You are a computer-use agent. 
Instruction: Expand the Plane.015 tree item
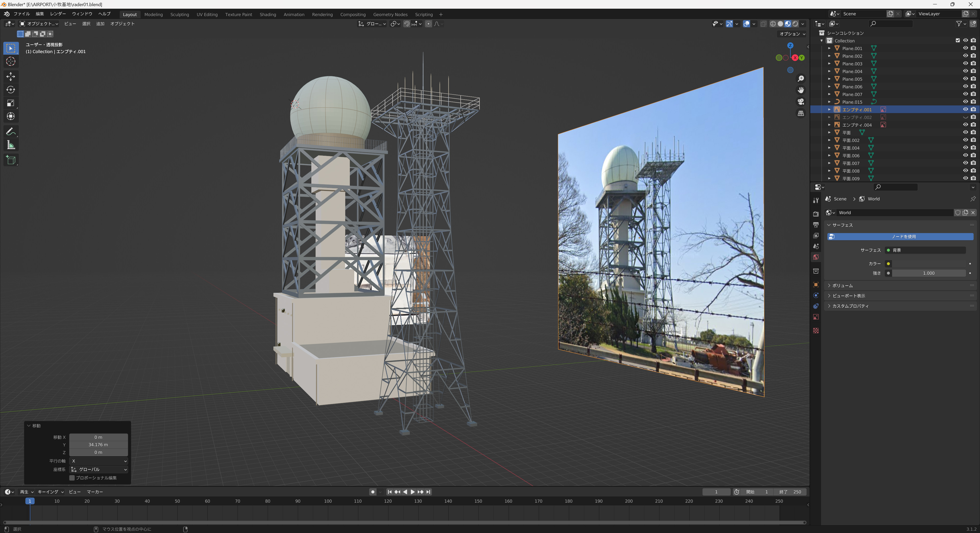[829, 102]
